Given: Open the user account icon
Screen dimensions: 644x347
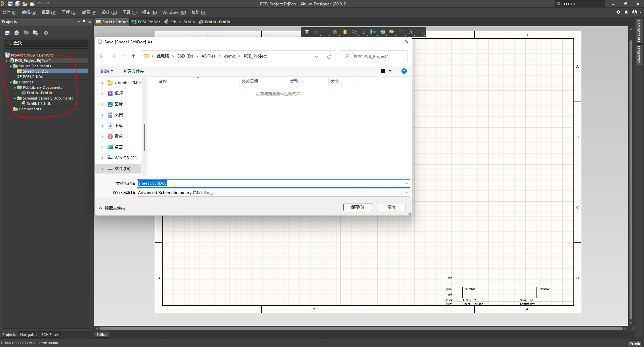Looking at the screenshot, I should (635, 12).
